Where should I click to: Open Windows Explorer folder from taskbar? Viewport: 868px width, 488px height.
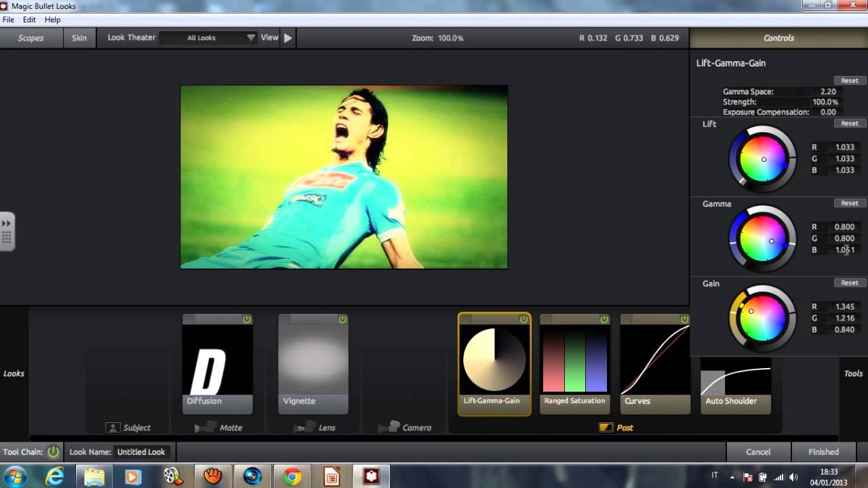tap(94, 477)
